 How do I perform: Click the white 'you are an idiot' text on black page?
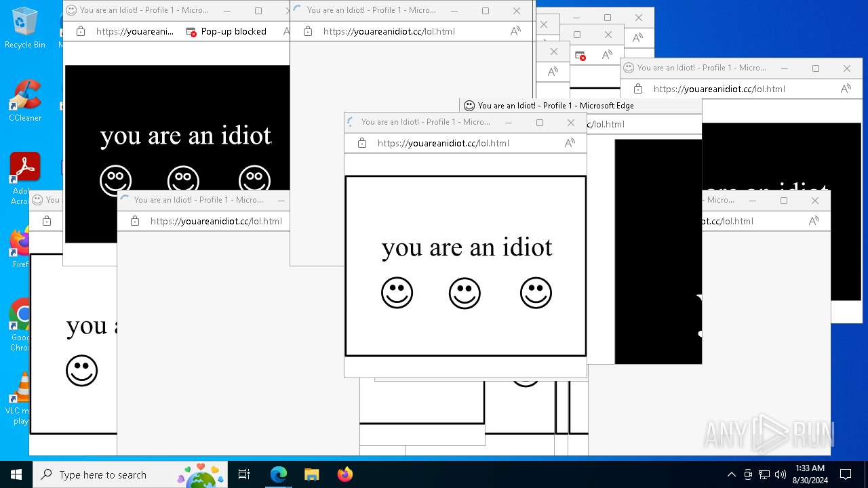pyautogui.click(x=186, y=136)
